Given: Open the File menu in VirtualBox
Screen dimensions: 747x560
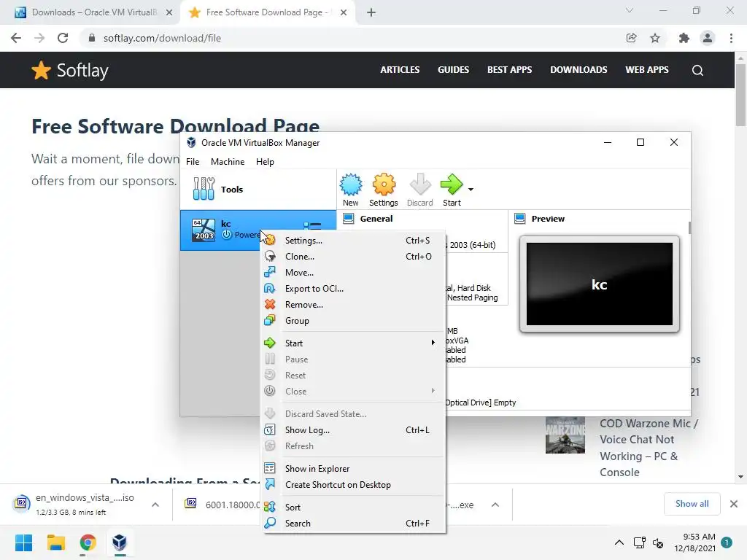Looking at the screenshot, I should click(x=193, y=162).
